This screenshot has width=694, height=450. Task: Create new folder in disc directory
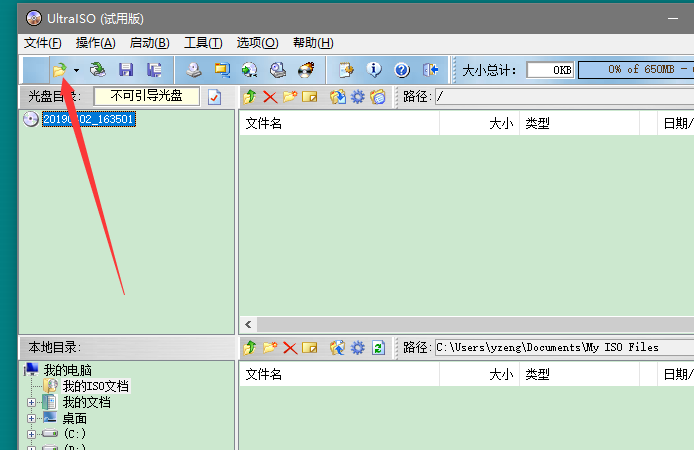pyautogui.click(x=290, y=96)
